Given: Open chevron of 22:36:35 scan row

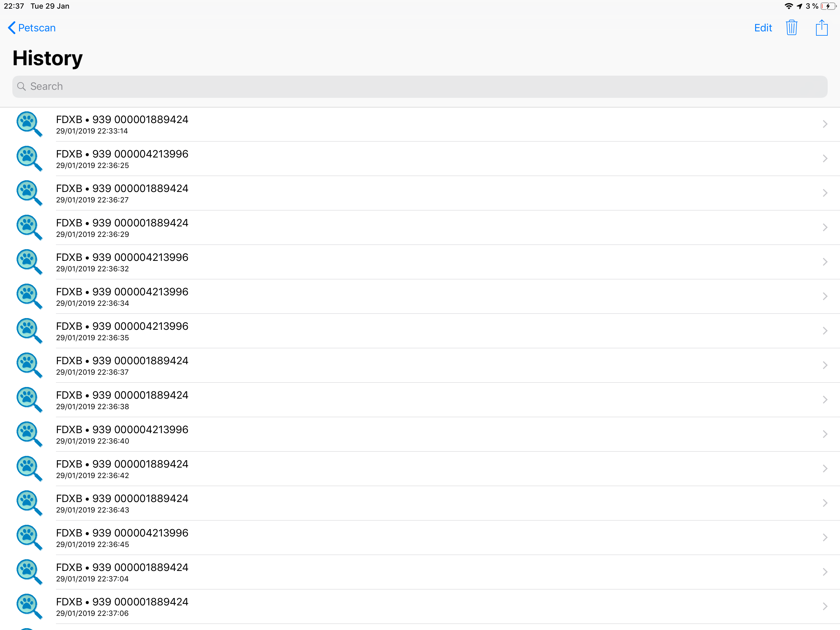Looking at the screenshot, I should pos(825,331).
